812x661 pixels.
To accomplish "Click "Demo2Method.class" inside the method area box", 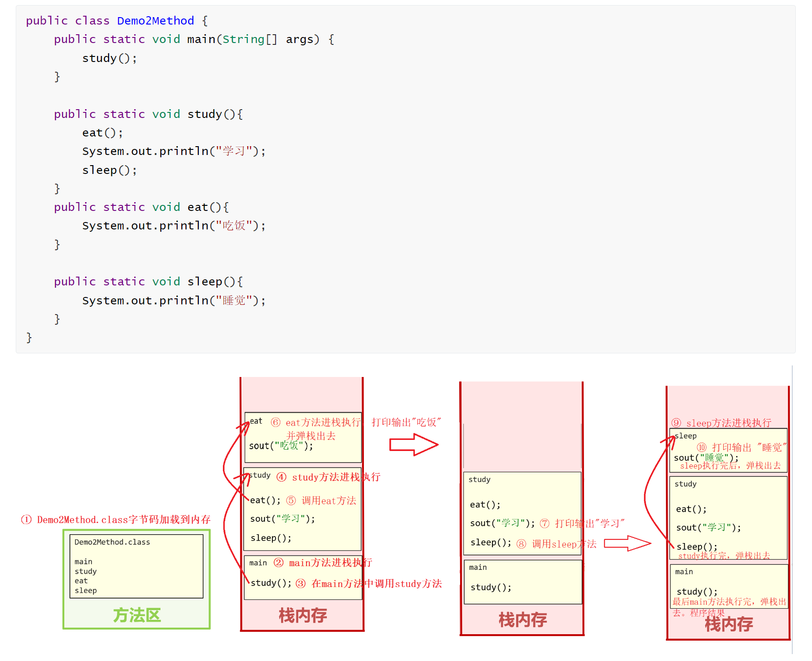I will [x=112, y=542].
